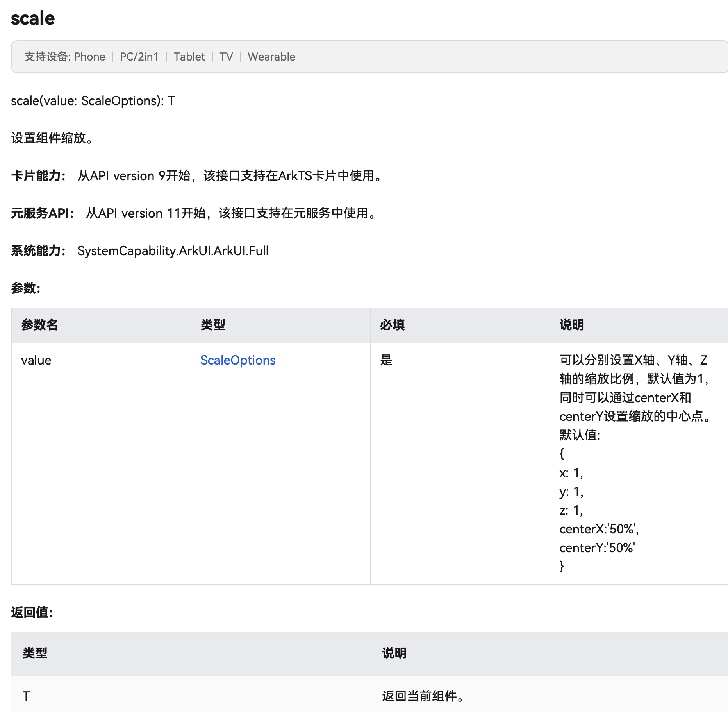Click the 参数名 column header
Image resolution: width=728 pixels, height=712 pixels.
pyautogui.click(x=39, y=325)
